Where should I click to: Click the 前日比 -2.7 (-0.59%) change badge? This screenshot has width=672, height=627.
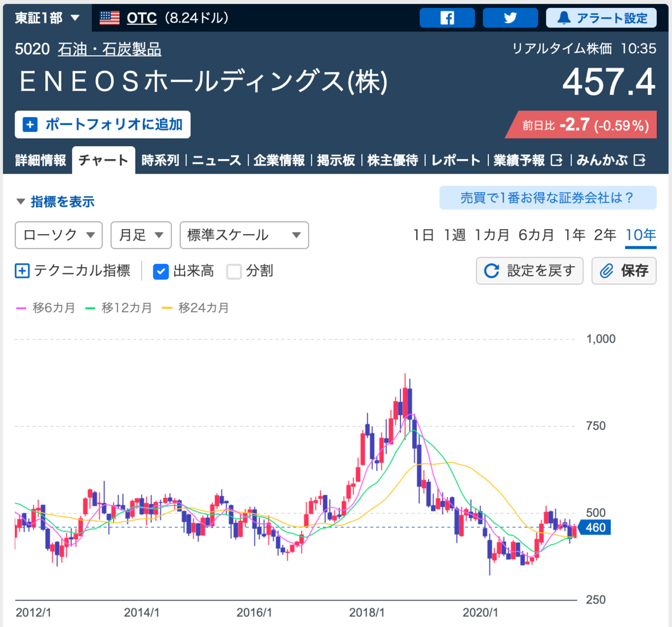pyautogui.click(x=581, y=124)
